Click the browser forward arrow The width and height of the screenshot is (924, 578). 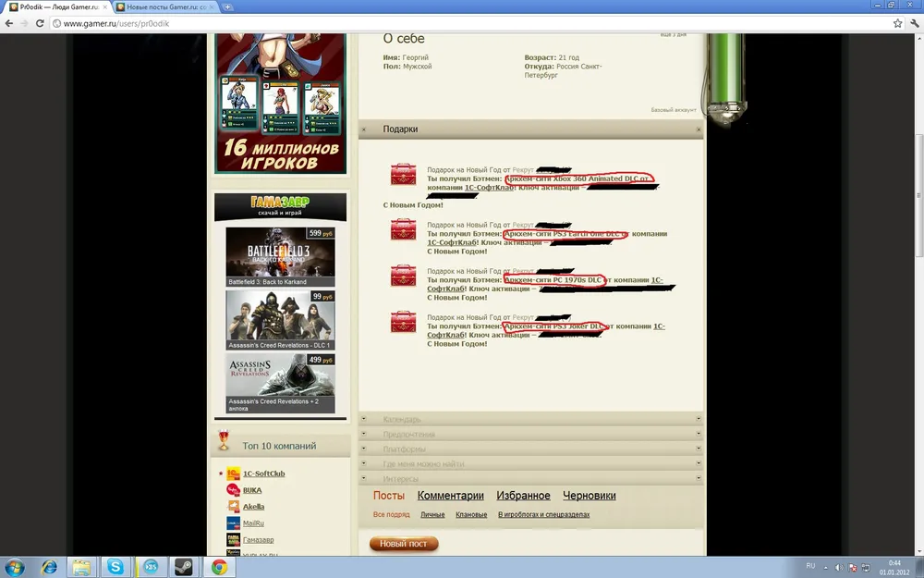coord(24,24)
